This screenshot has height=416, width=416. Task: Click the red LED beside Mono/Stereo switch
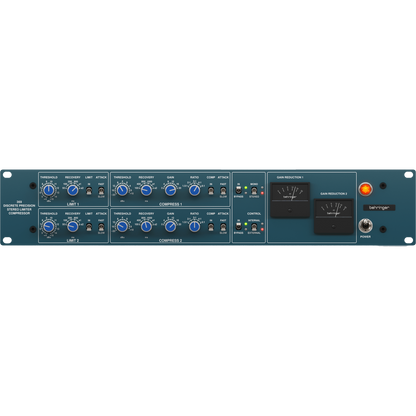pos(262,193)
